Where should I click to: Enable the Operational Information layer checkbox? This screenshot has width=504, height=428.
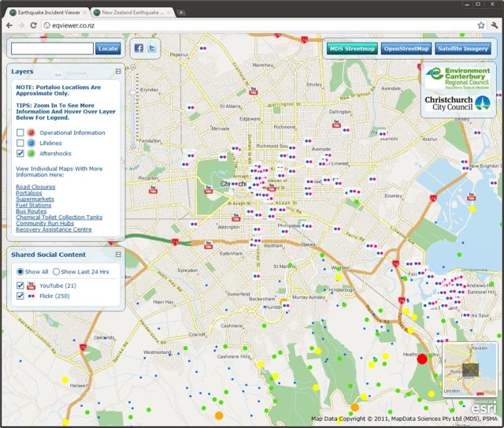click(20, 132)
